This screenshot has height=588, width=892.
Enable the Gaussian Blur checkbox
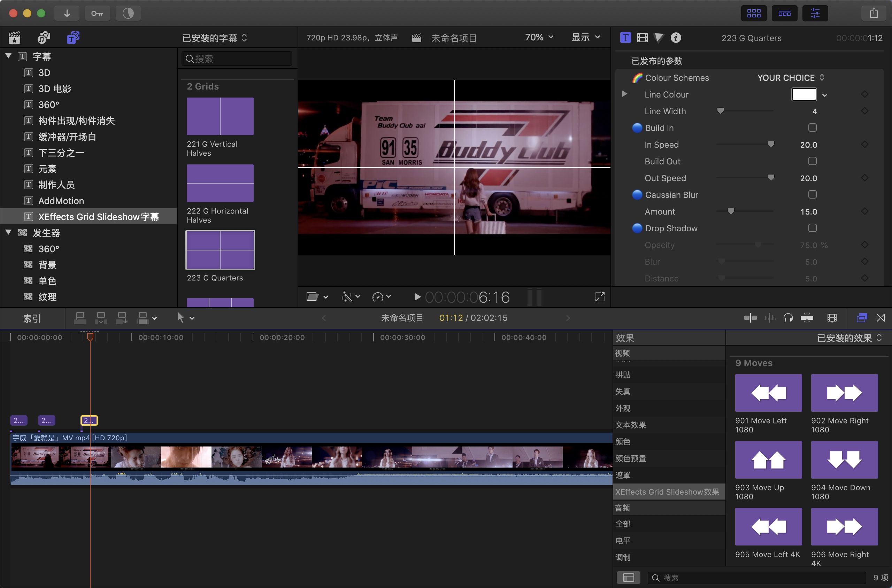(x=812, y=195)
